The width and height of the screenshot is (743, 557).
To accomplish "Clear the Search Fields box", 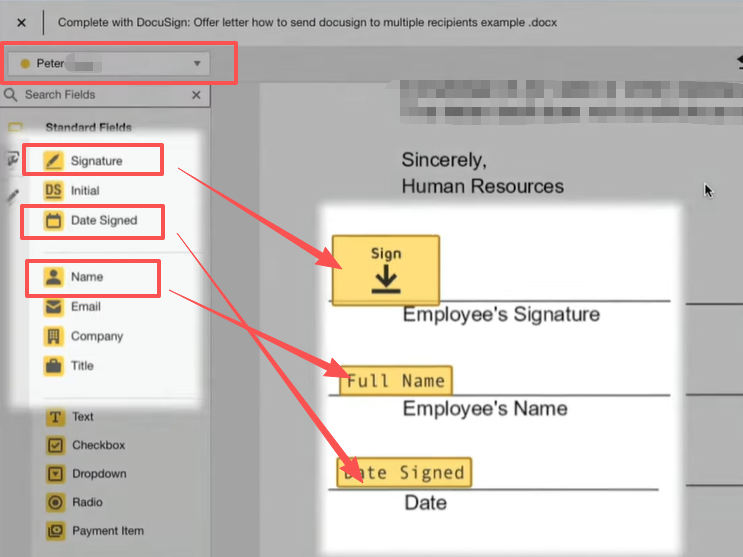I will pyautogui.click(x=196, y=95).
